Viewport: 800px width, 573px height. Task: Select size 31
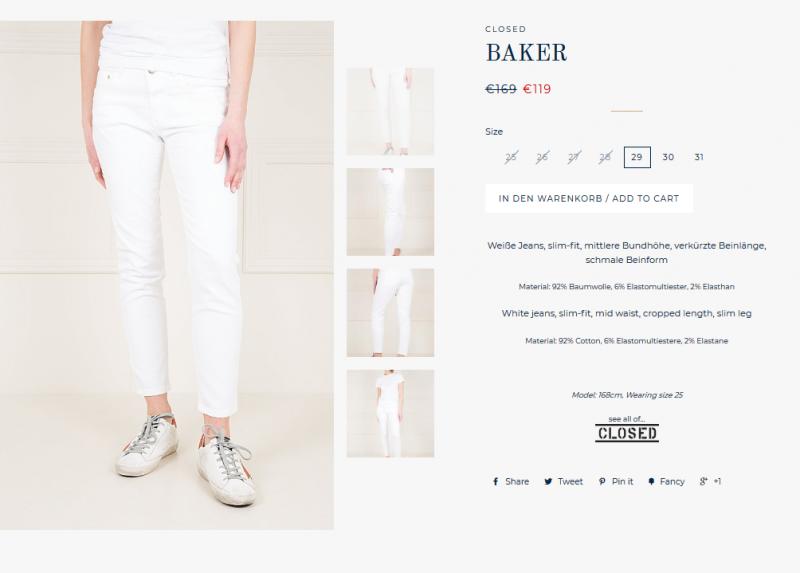[699, 157]
